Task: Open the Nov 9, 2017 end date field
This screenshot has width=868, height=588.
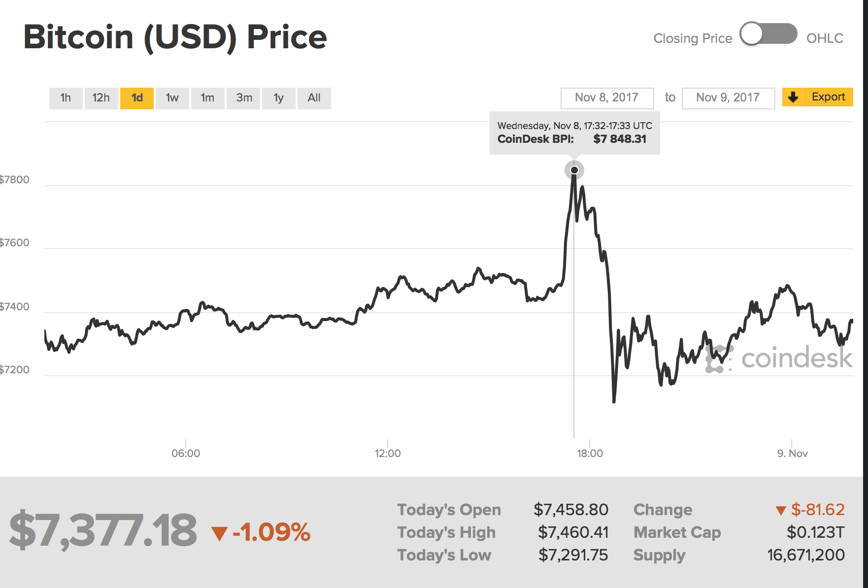Action: [728, 98]
